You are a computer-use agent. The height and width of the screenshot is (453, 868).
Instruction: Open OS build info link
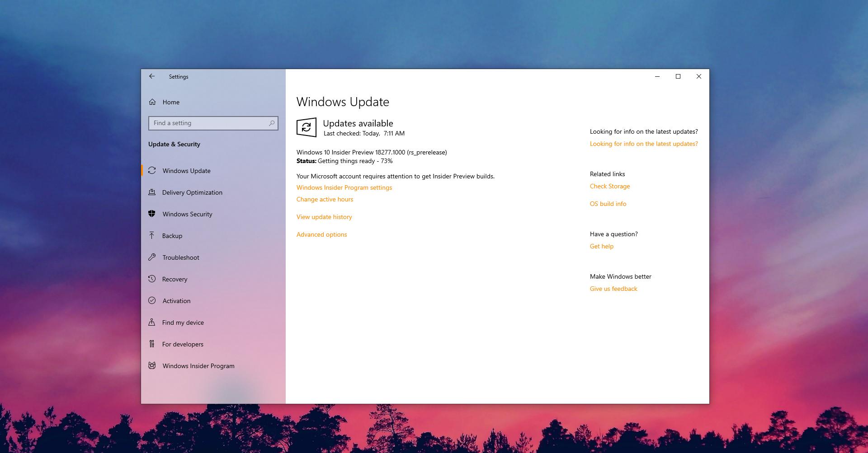pos(608,204)
